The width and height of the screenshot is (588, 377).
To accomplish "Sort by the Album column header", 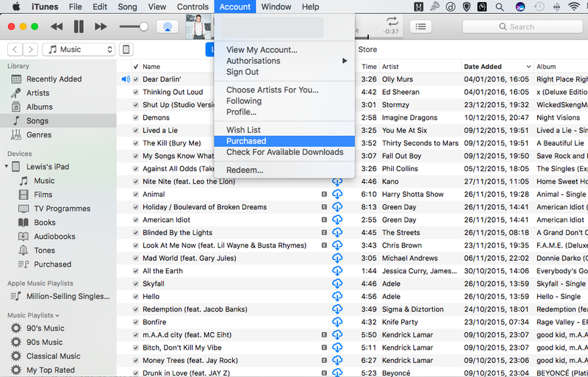I will [x=562, y=67].
